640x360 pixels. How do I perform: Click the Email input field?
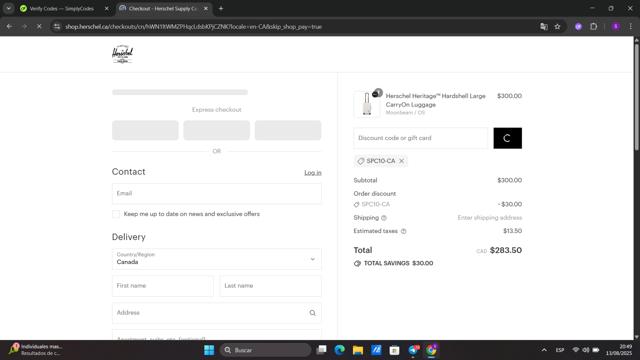tap(217, 193)
